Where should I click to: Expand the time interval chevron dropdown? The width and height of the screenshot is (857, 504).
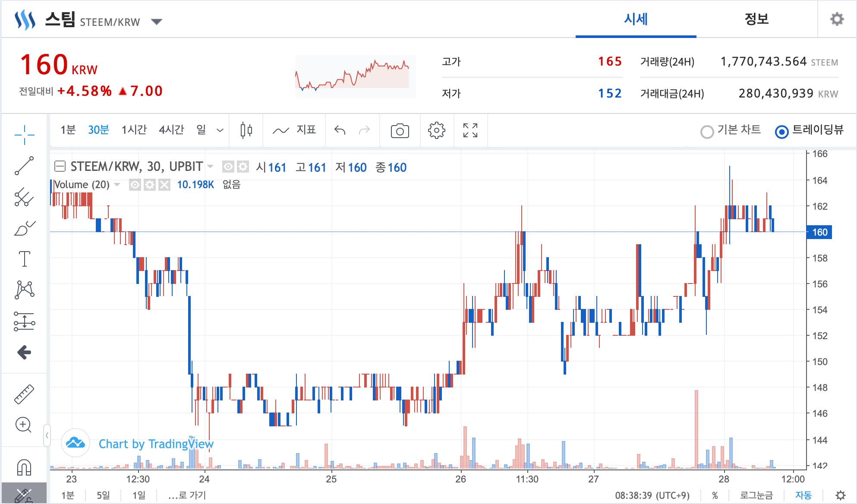(220, 130)
